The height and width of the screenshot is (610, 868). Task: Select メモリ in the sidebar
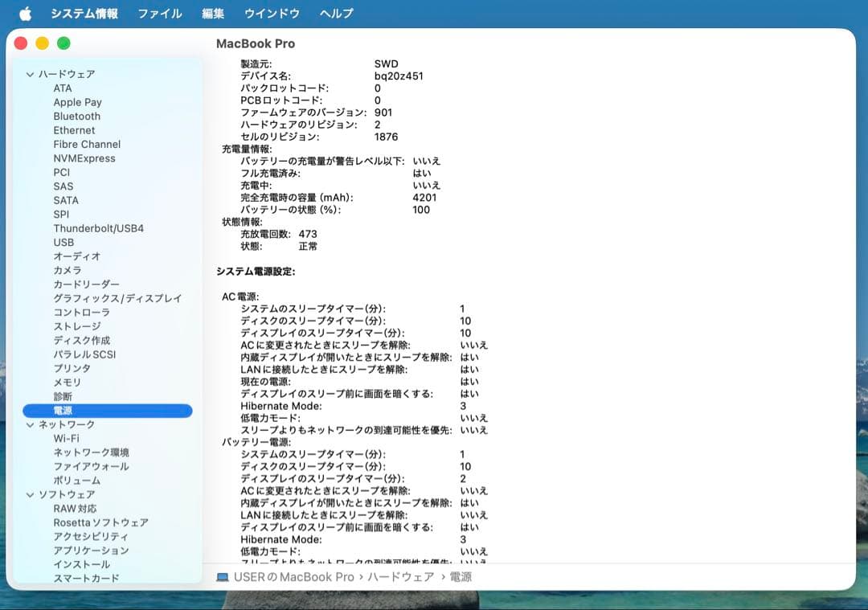click(x=67, y=383)
